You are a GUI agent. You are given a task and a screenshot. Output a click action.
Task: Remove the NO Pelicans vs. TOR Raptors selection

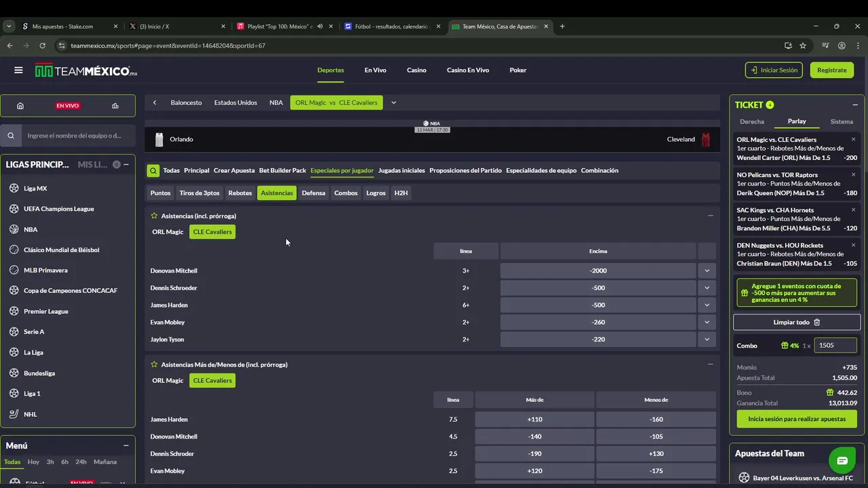(x=853, y=175)
